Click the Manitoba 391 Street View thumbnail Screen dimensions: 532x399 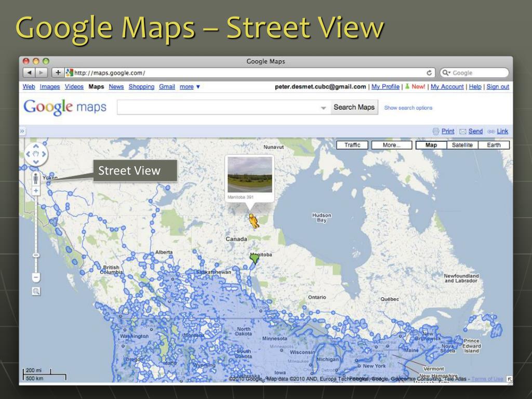tap(250, 175)
